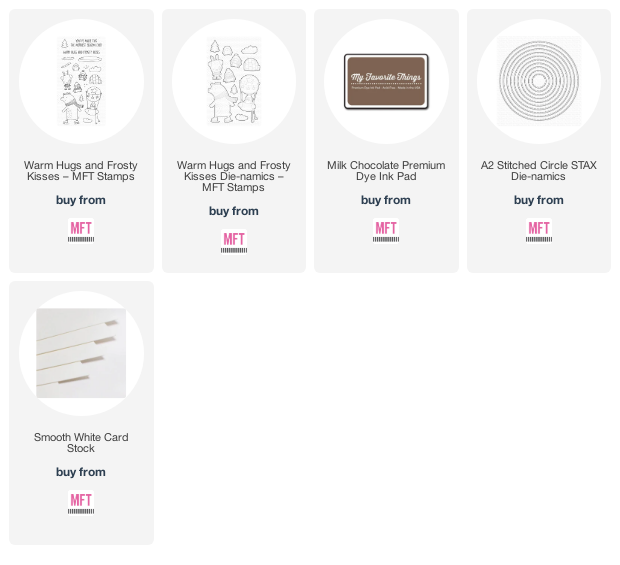Open the Warm Hugs Die-namics outline thumbnail

click(234, 81)
